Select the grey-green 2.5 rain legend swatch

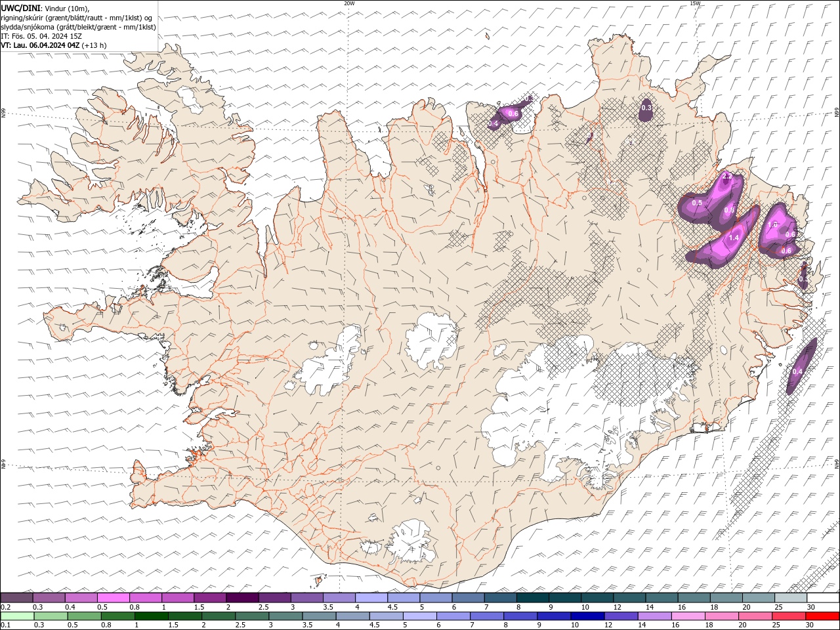252,616
